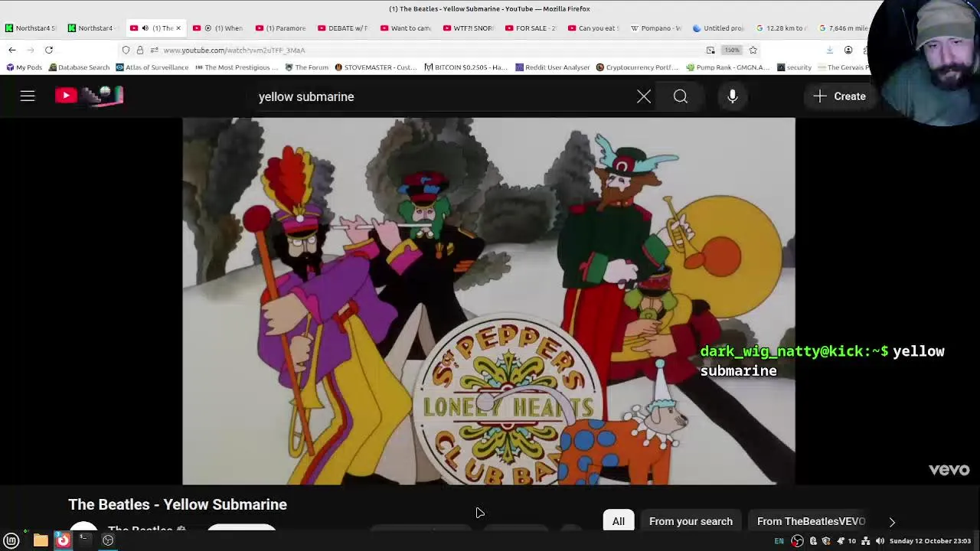Select the From TheBeatlesVEVO chip

(811, 521)
